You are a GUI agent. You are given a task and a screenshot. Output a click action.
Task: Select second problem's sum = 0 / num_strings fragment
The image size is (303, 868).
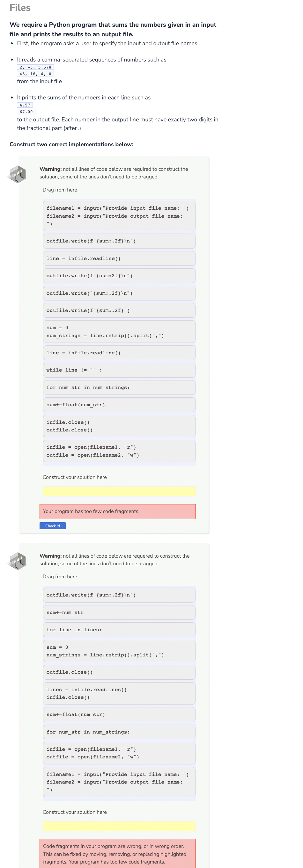pyautogui.click(x=119, y=651)
